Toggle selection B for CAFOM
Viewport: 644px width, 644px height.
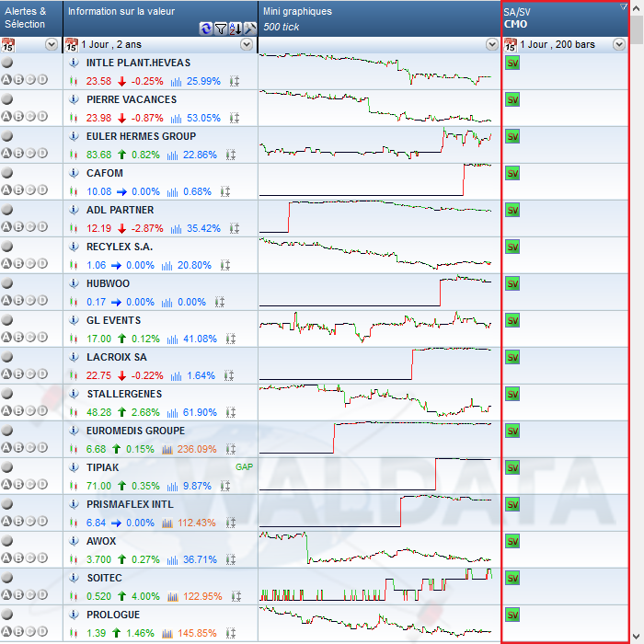(x=18, y=190)
